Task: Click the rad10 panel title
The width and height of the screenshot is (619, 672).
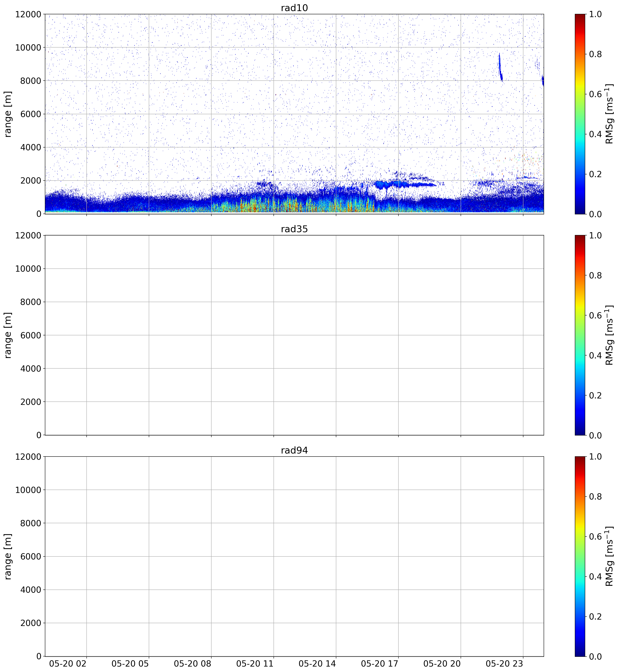Action: (x=294, y=8)
